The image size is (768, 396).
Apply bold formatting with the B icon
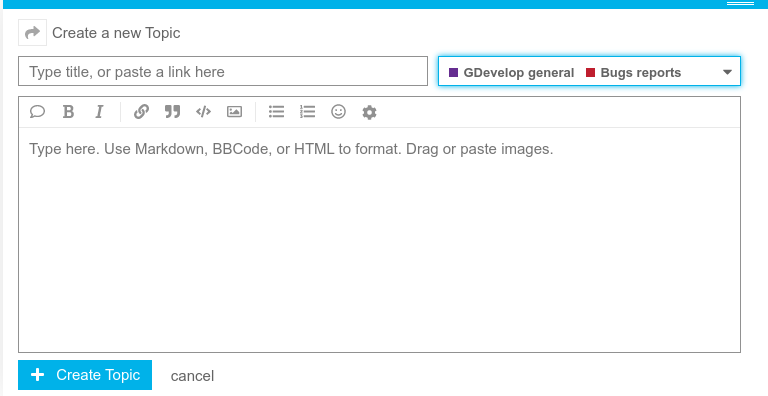(x=69, y=112)
